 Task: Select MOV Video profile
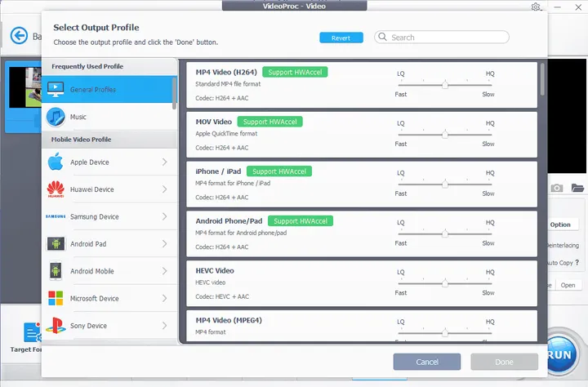coord(362,134)
